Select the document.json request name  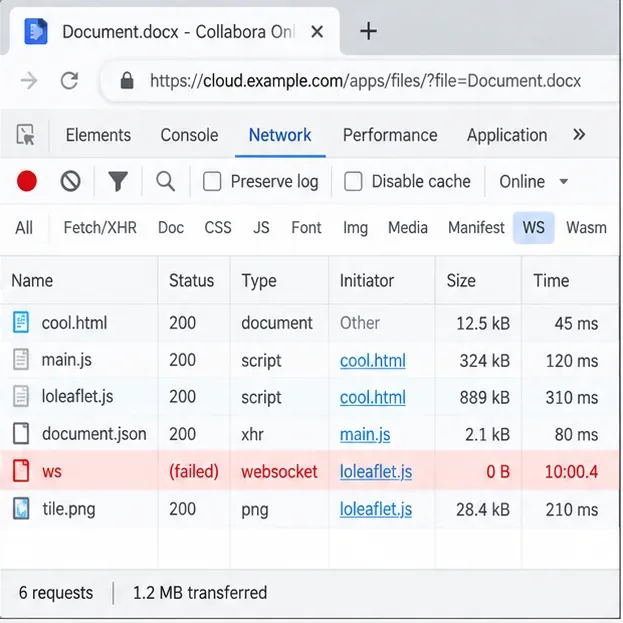pos(94,434)
